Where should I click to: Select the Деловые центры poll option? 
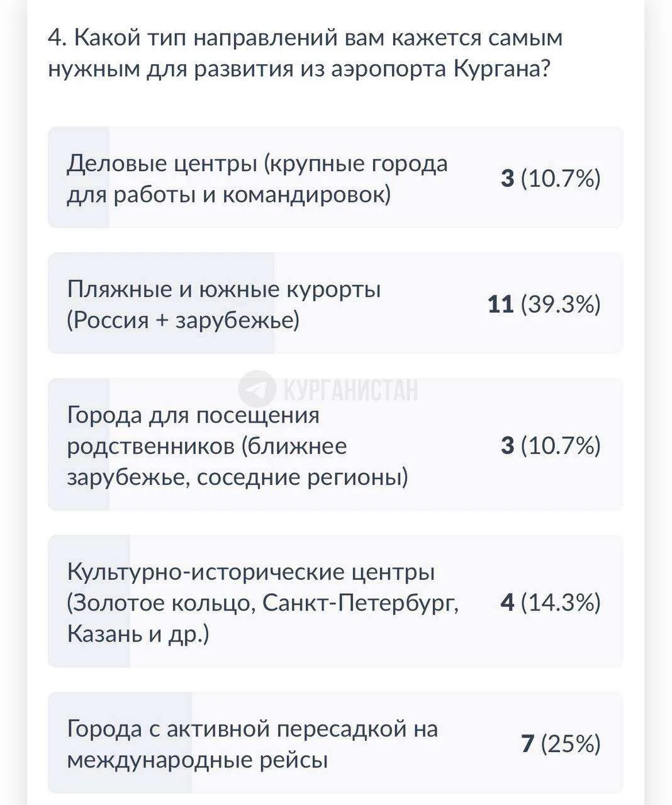pyautogui.click(x=335, y=177)
